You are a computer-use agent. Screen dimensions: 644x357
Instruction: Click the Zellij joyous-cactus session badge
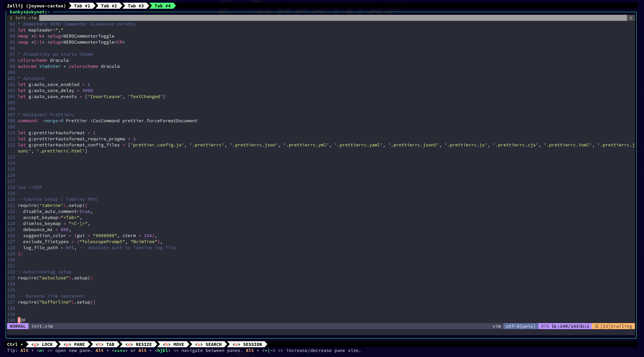36,6
